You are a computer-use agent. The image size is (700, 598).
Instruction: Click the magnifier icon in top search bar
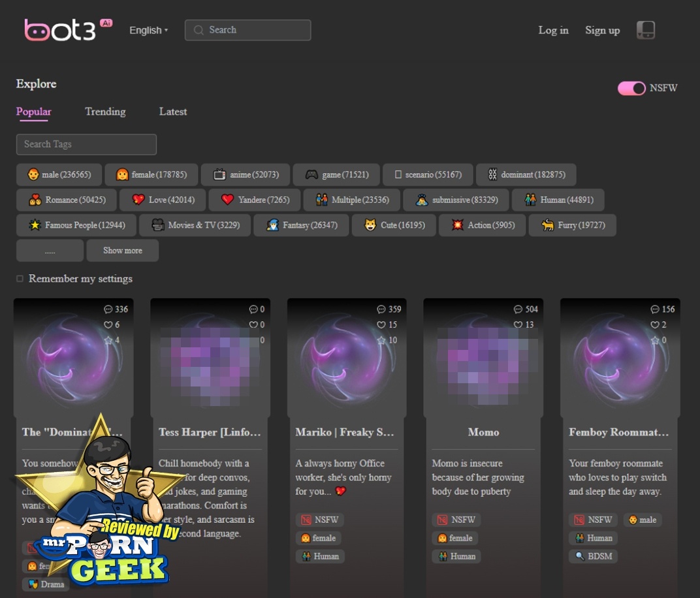pos(199,30)
